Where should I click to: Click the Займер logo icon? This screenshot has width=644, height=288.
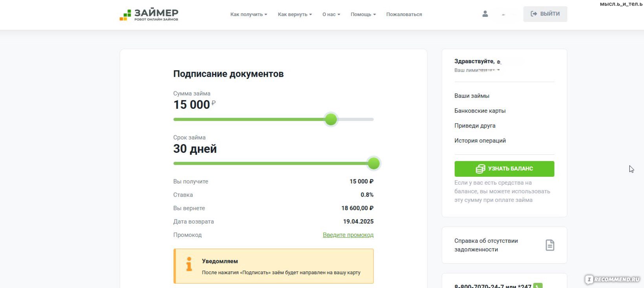[126, 15]
